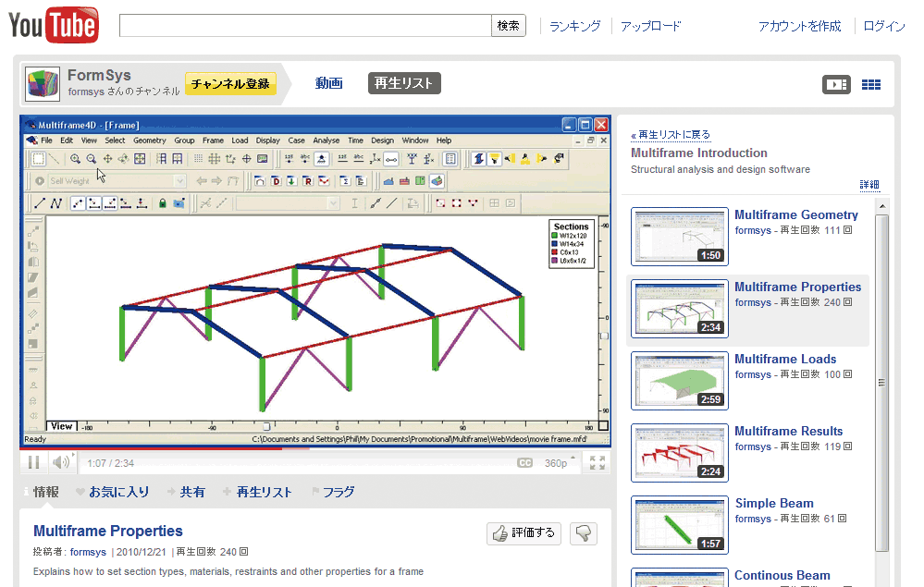
Task: Open Multiframe Loads video thumbnail
Action: (680, 381)
